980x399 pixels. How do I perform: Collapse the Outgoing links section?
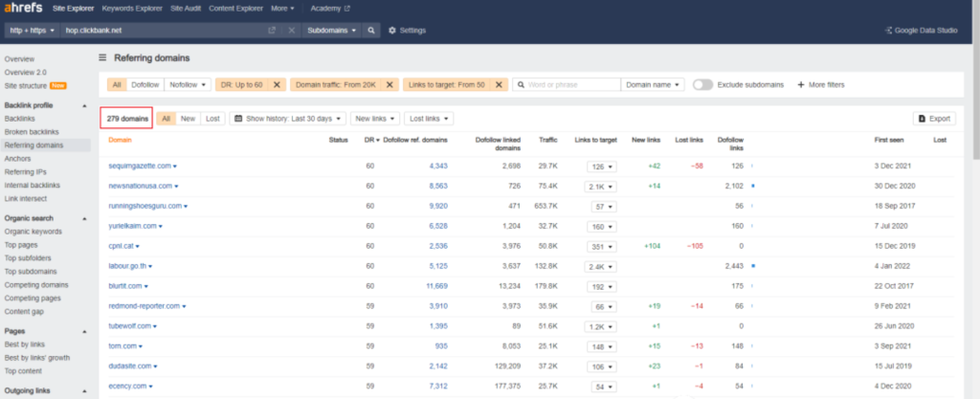(x=84, y=391)
